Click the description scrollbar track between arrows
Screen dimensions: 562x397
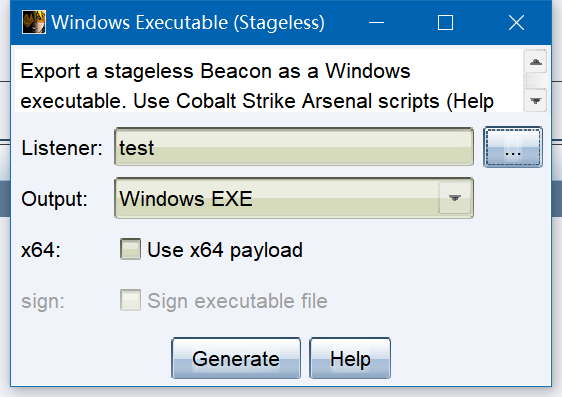point(535,81)
